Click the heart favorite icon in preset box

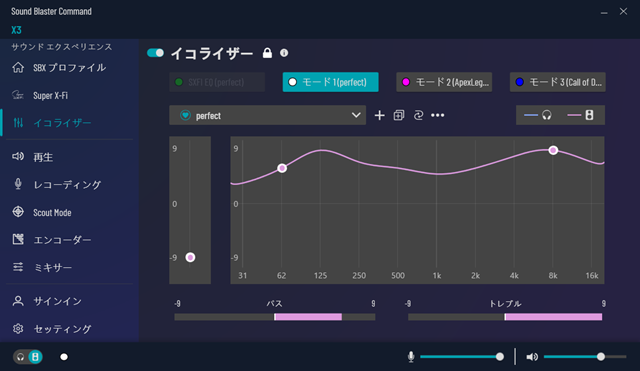(185, 116)
